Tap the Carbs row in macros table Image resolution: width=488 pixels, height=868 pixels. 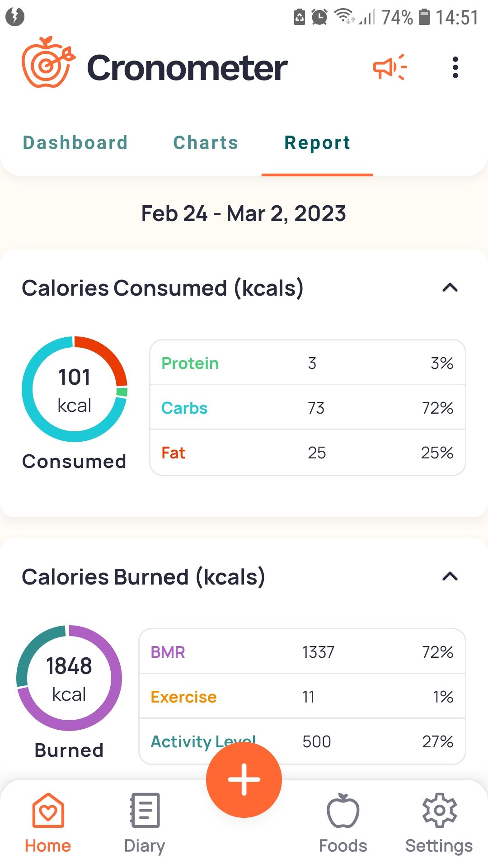point(307,408)
